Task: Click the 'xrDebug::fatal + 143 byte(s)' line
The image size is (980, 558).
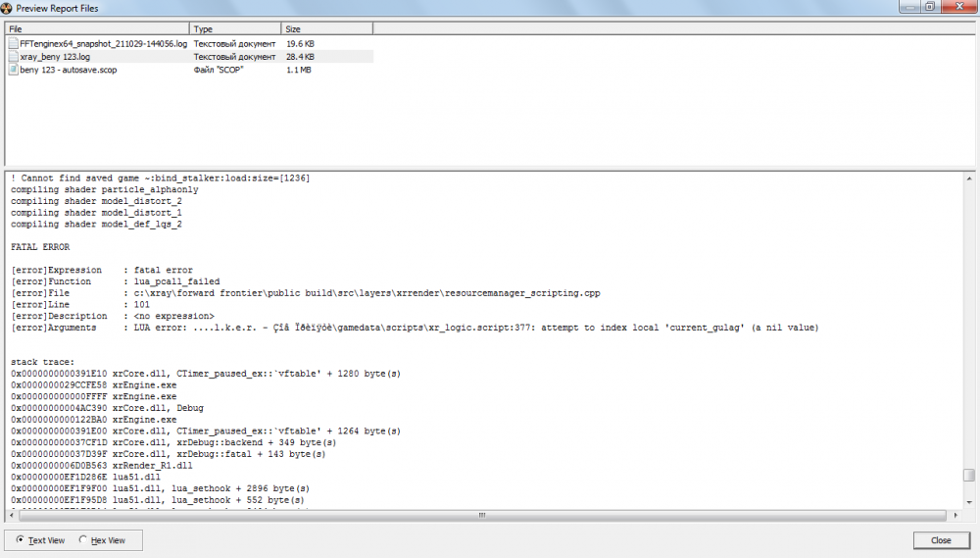Action: [x=169, y=454]
